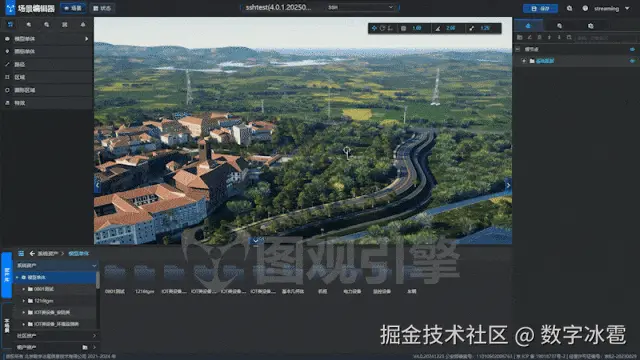Collapse right panel via viewport right-edge arrow

point(508,185)
